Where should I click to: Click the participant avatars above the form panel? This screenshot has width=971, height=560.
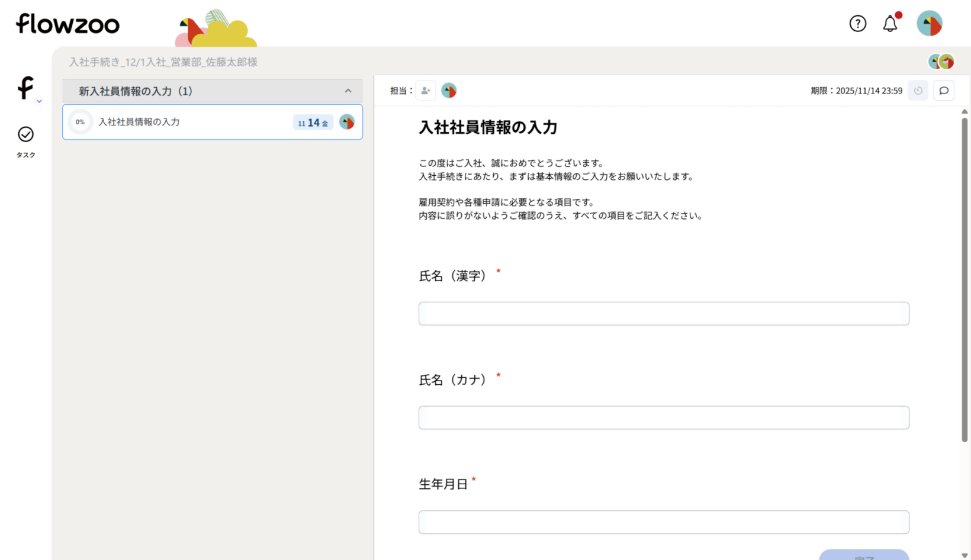pos(941,62)
